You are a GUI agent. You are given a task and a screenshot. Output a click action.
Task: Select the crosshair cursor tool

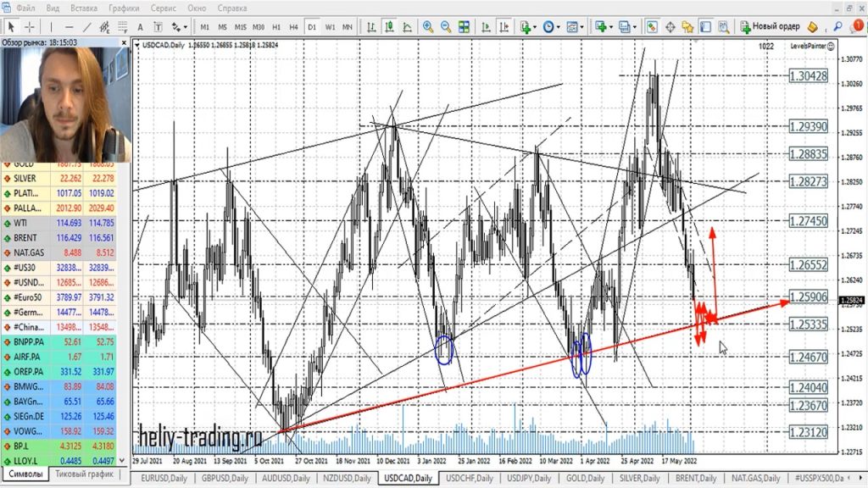(31, 27)
